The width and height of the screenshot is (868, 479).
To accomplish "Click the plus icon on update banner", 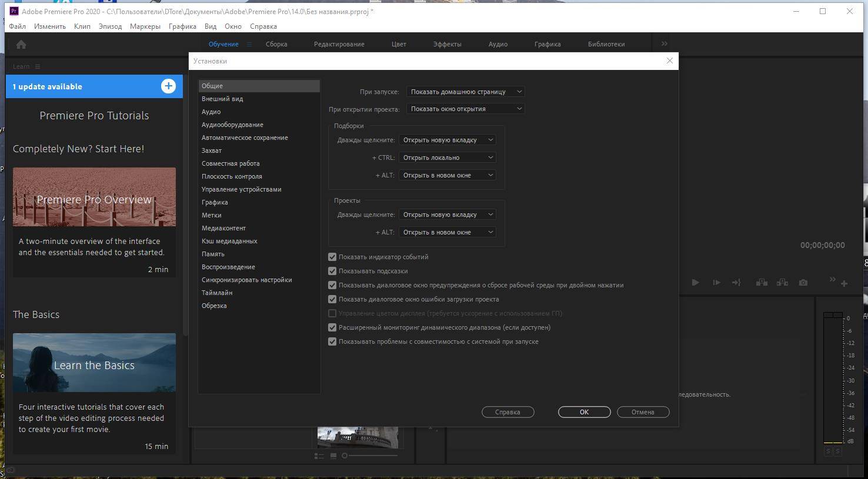I will coord(168,86).
